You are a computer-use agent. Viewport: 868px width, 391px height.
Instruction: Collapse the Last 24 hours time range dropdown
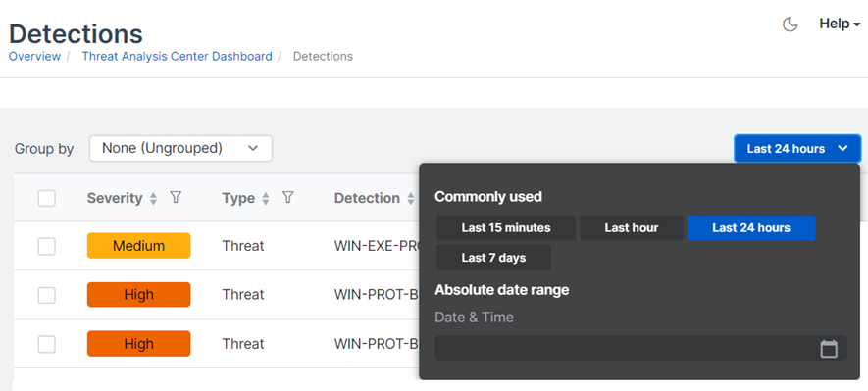(x=797, y=148)
